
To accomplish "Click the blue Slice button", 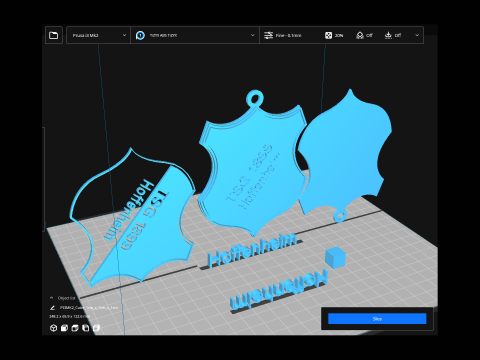I will [377, 319].
